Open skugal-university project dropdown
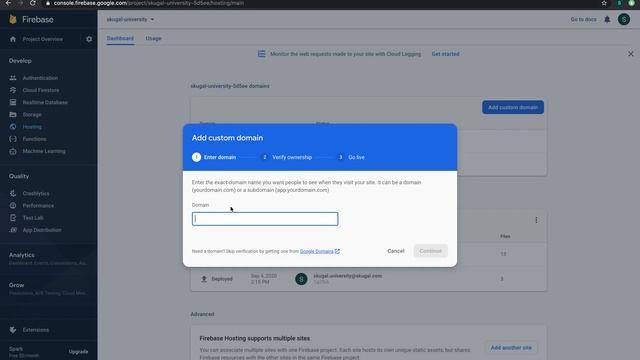 130,19
